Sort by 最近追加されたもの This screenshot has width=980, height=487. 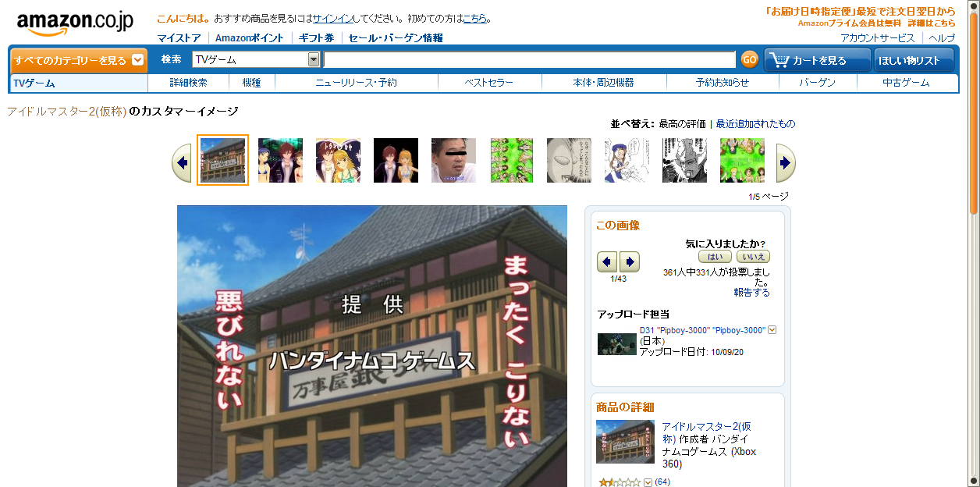click(755, 124)
